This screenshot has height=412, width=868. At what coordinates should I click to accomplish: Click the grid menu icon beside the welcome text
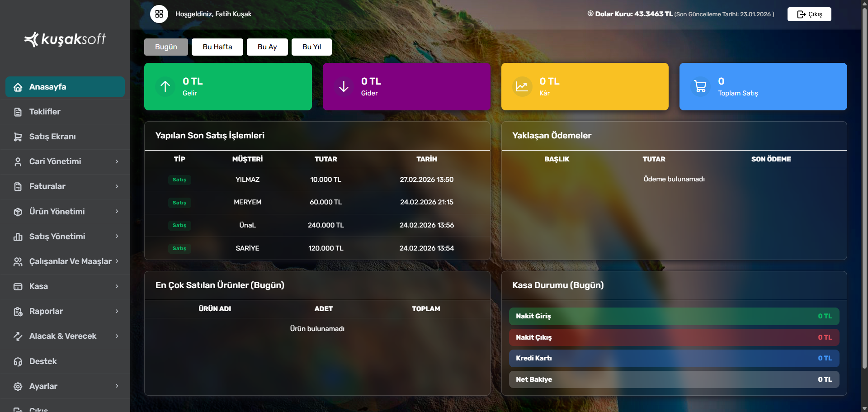tap(159, 14)
